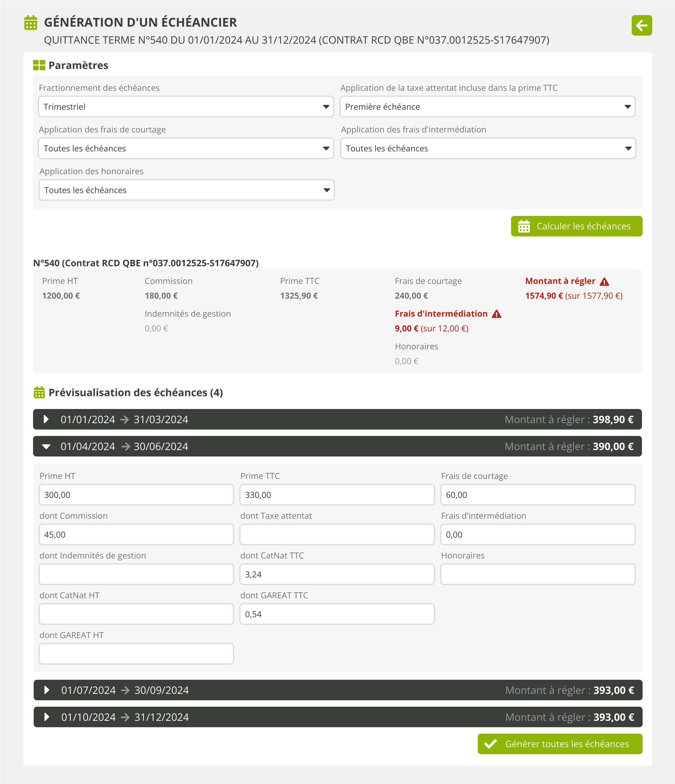Image resolution: width=675 pixels, height=784 pixels.
Task: Click the green back arrow icon
Action: point(641,25)
